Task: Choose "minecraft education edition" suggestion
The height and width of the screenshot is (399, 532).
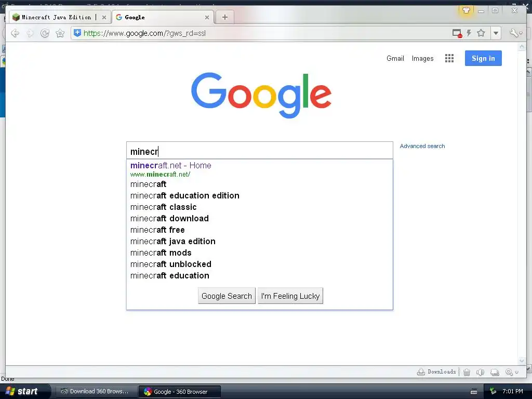Action: tap(260, 196)
